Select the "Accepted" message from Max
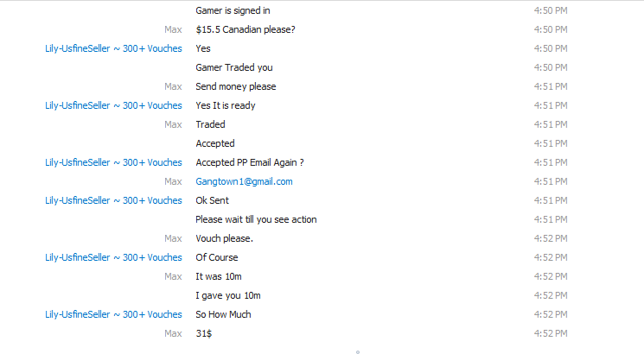This screenshot has height=354, width=644. tap(215, 143)
